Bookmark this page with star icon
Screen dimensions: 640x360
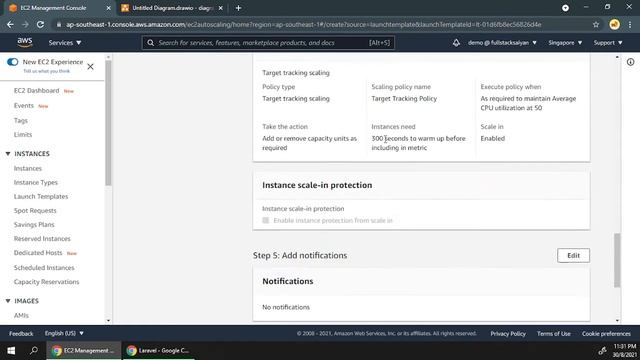coord(596,24)
